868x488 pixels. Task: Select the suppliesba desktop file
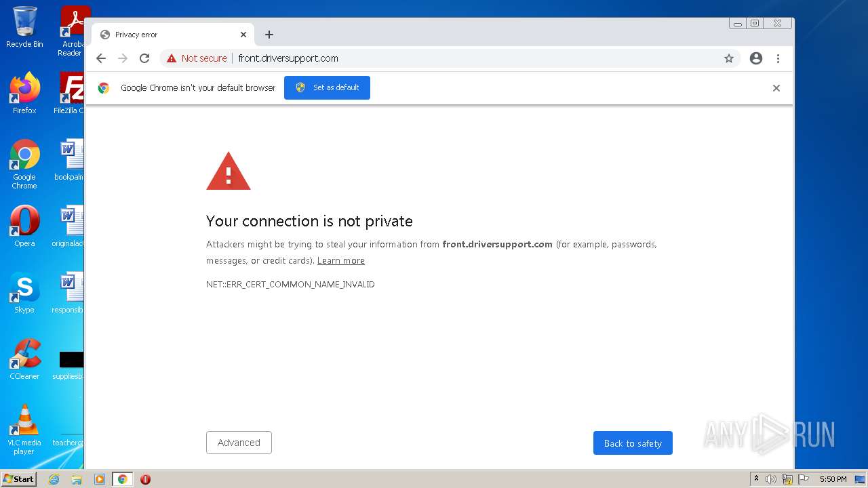pyautogui.click(x=68, y=364)
